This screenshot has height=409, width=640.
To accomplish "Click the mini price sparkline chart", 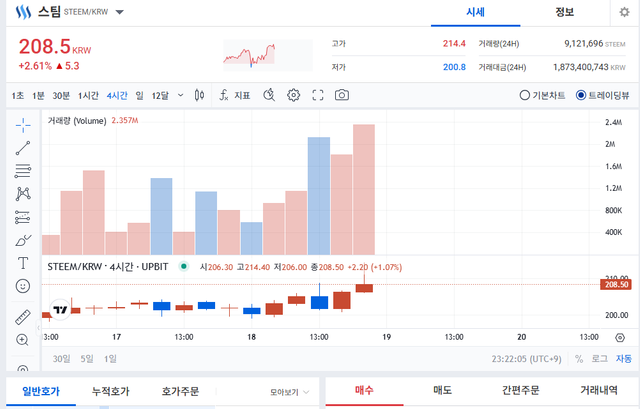I will pyautogui.click(x=268, y=56).
